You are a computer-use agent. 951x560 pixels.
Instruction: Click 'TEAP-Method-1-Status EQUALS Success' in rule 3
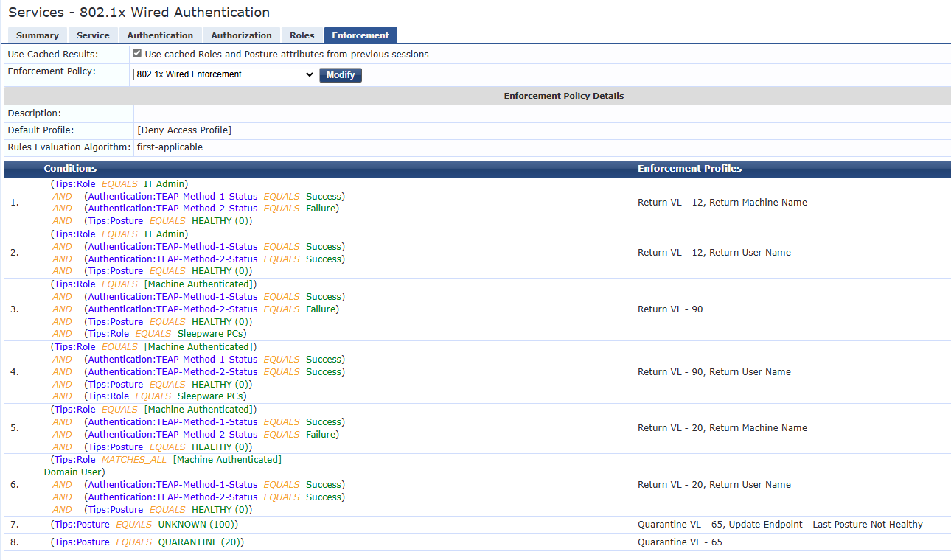(x=215, y=297)
